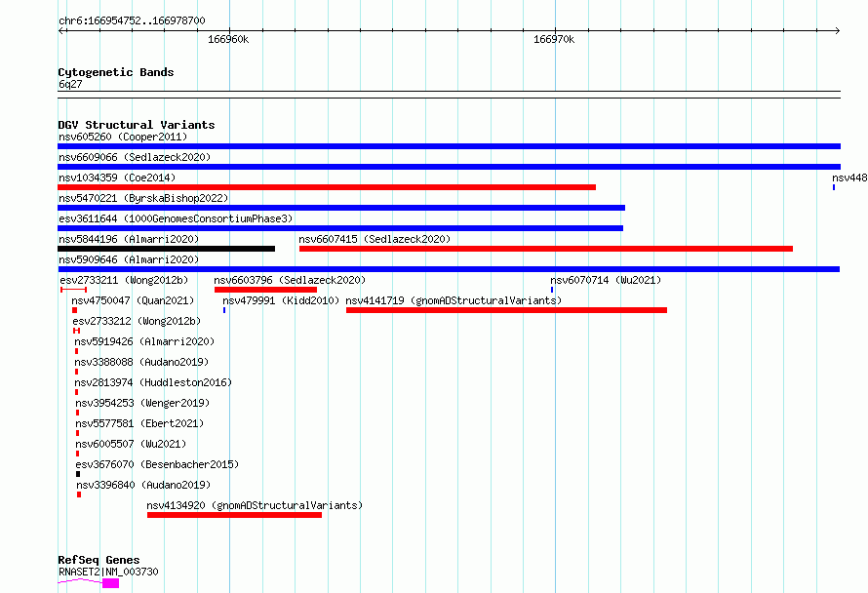Click the partially visible nsv448 blue marker
Image resolution: width=868 pixels, height=593 pixels.
pyautogui.click(x=834, y=187)
